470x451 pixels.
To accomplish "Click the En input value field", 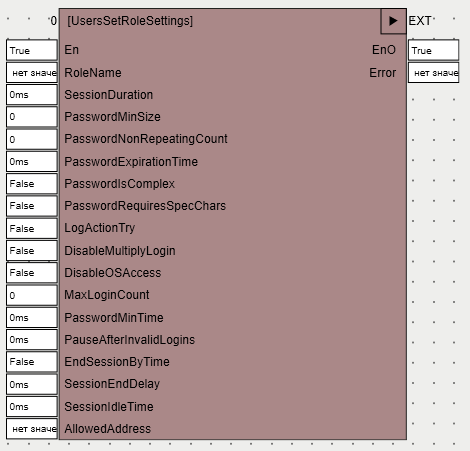I will pyautogui.click(x=32, y=50).
